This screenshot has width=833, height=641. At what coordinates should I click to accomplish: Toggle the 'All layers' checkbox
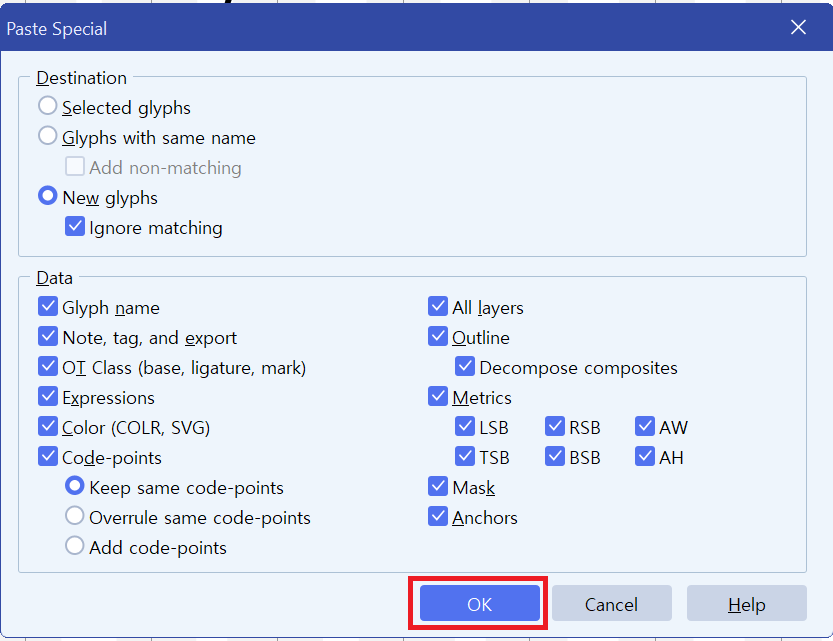pyautogui.click(x=438, y=306)
